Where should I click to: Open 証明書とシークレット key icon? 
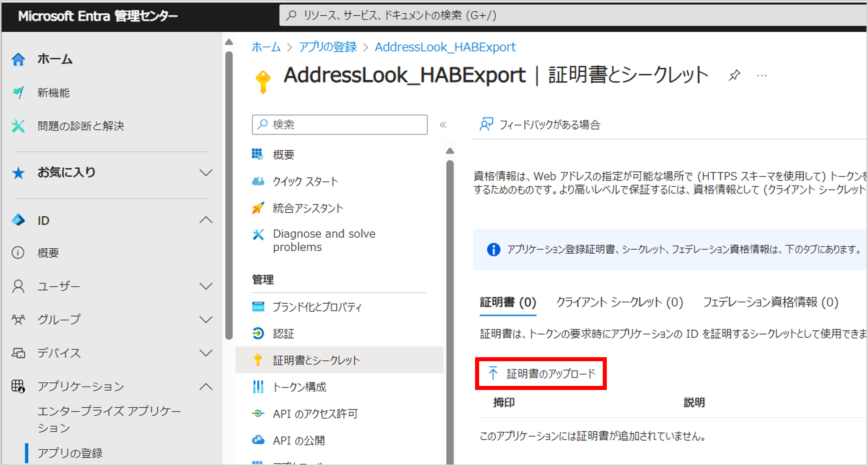click(x=258, y=360)
